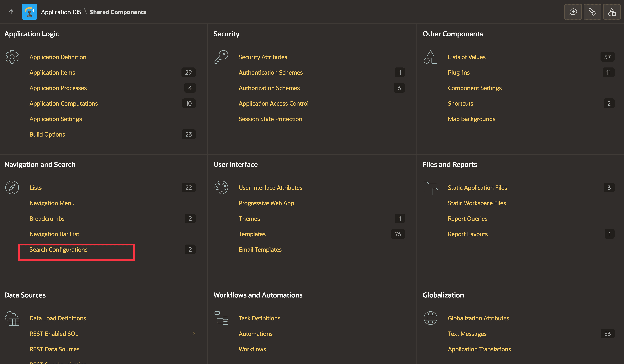Expand REST Enabled SQL via its chevron

194,334
